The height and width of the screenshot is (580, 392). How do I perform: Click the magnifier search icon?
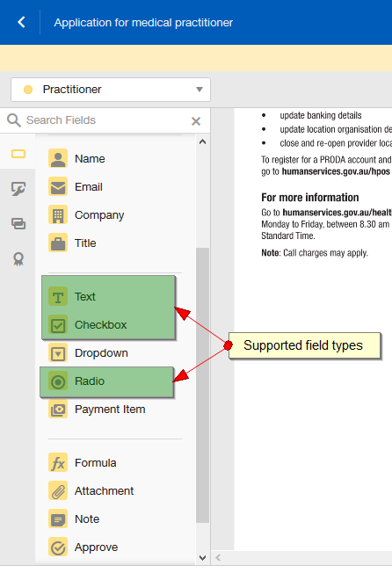click(14, 120)
